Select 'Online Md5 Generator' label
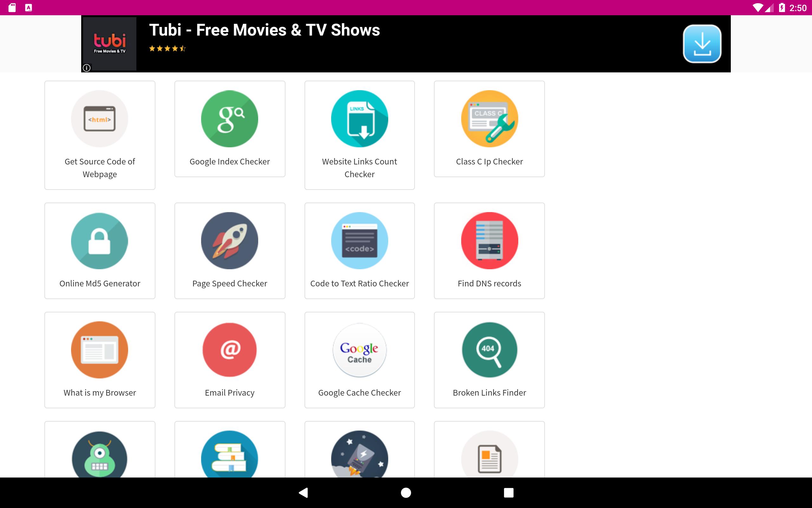This screenshot has height=508, width=812. [100, 284]
